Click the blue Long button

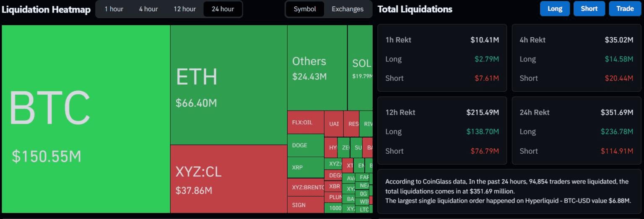(555, 9)
